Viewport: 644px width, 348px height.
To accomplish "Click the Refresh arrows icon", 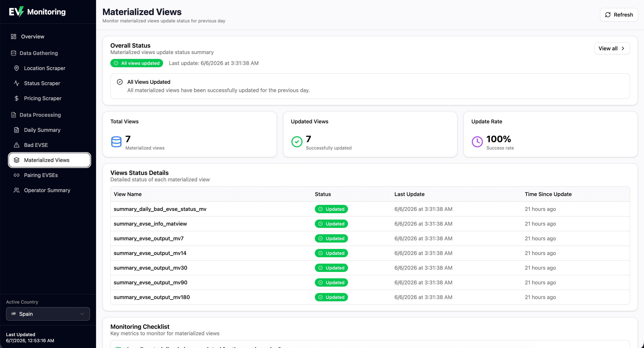I will 608,15.
